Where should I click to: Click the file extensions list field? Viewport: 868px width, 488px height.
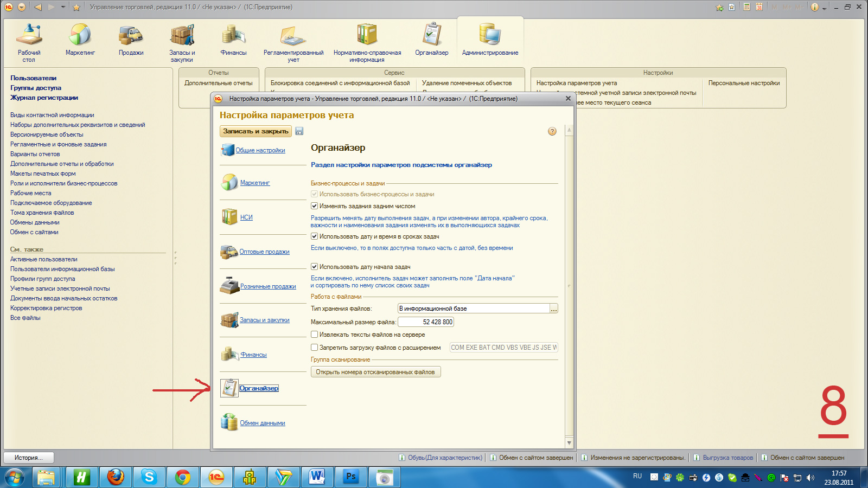[503, 348]
